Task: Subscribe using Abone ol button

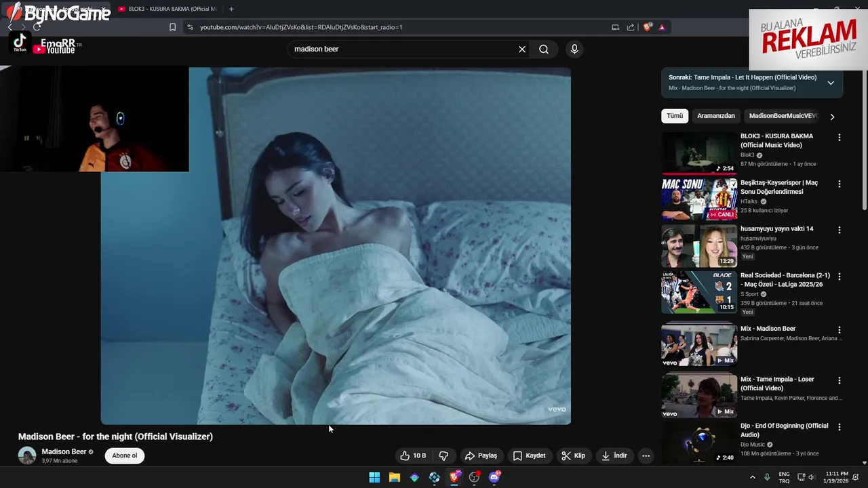Action: click(125, 455)
